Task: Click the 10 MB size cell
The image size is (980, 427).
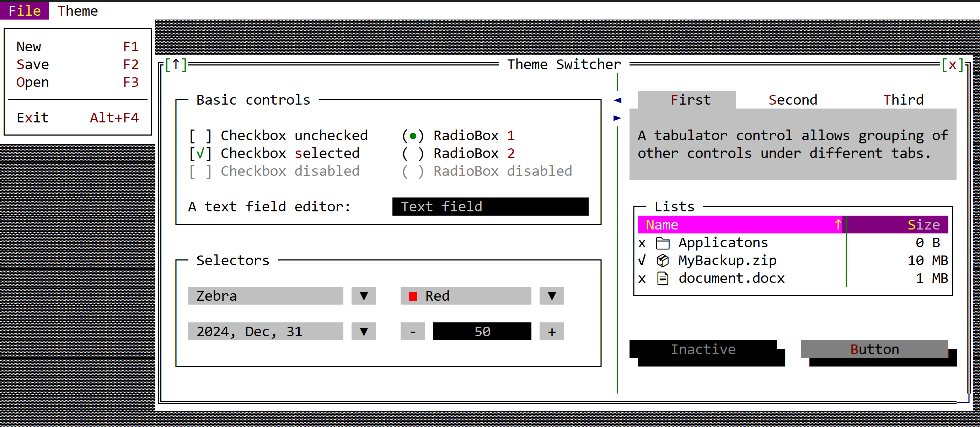Action: coord(927,260)
